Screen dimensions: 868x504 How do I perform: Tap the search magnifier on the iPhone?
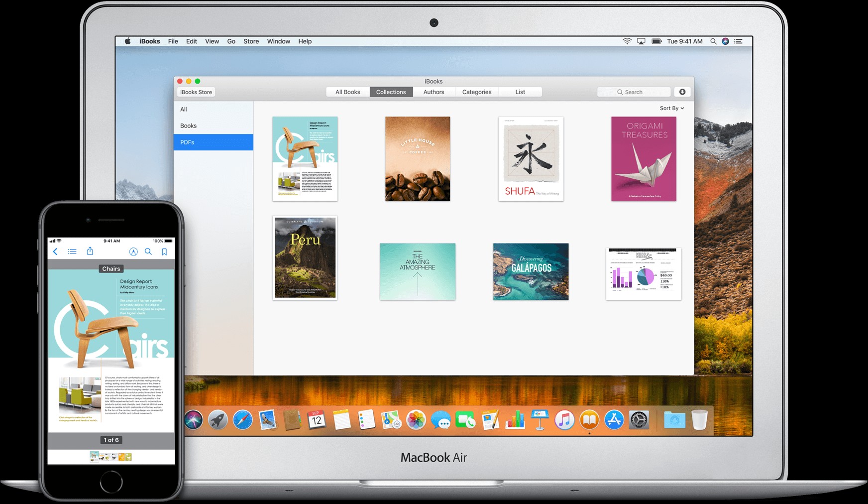click(x=148, y=252)
